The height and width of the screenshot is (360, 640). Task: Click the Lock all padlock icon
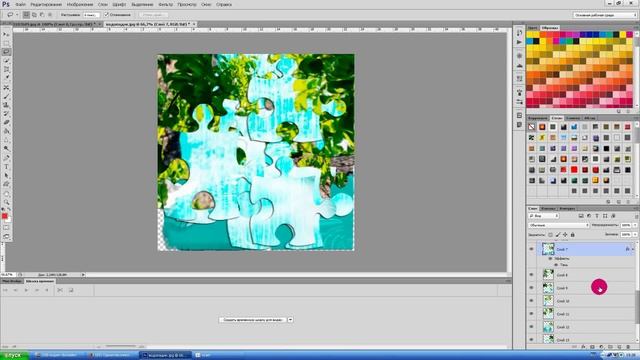[572, 235]
